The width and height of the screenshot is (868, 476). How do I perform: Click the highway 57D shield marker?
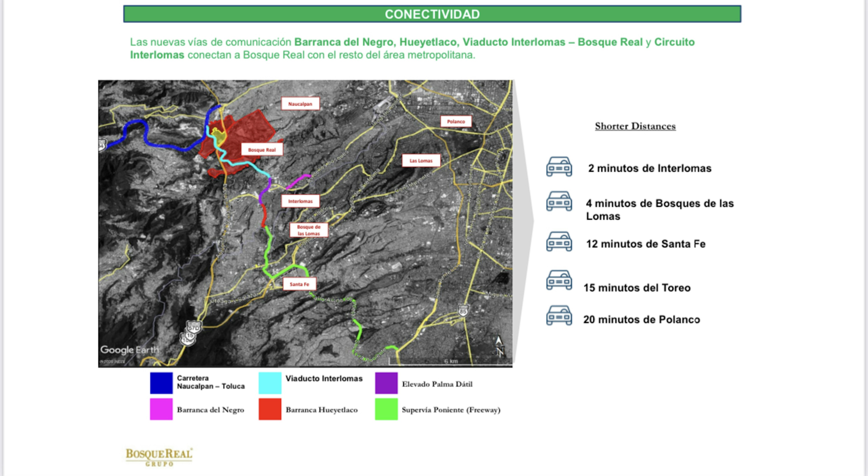coord(194,327)
